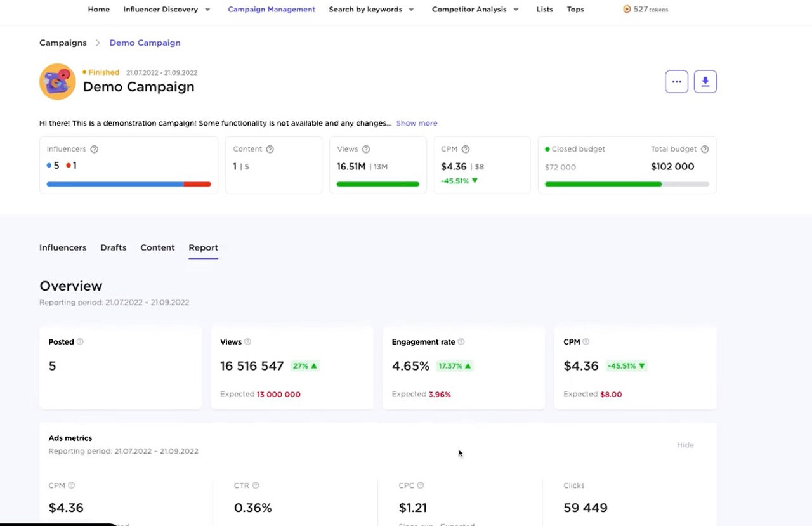Click the 17.37% engagement growth badge
The width and height of the screenshot is (812, 526).
[x=454, y=366]
